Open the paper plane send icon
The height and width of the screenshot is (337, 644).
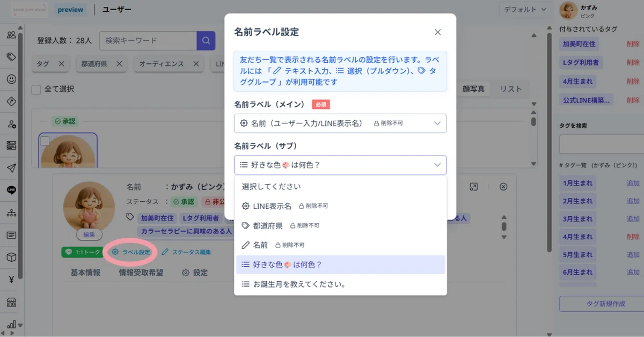point(11,168)
